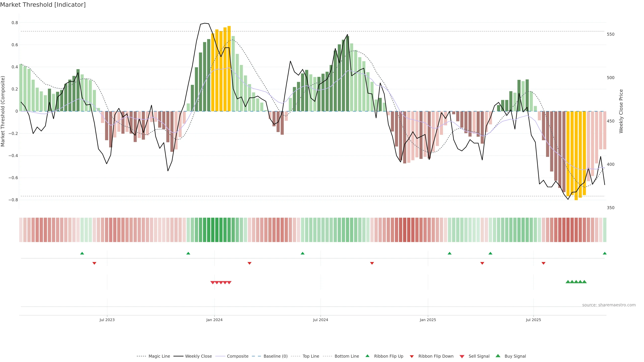Click the Jan 2024 x-axis label
Screen dimensions: 644x362
pyautogui.click(x=214, y=320)
